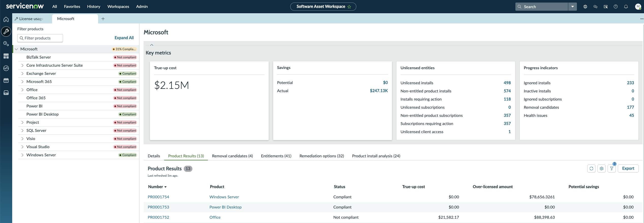Open the Removal candidates (4) tab
This screenshot has height=223, width=644.
click(x=232, y=156)
